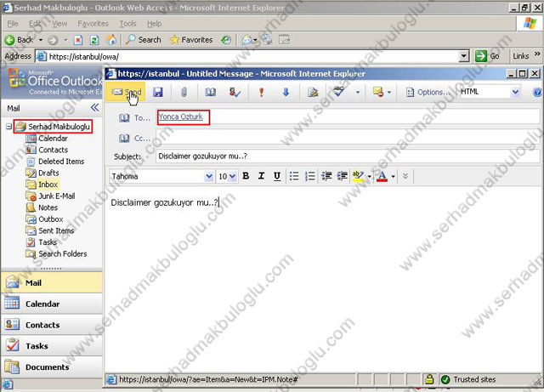The image size is (544, 392).
Task: Switch to the Tasks module tab
Action: (52, 346)
